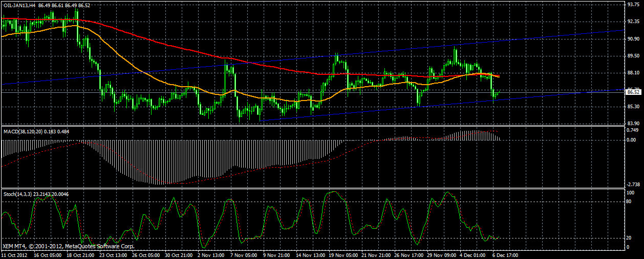Click the 85.30 price scale label
Viewport: 644px width, 259px height.
(633, 107)
